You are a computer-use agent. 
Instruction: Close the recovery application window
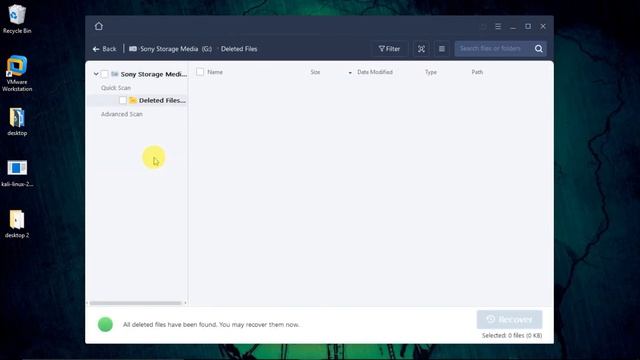[x=543, y=26]
